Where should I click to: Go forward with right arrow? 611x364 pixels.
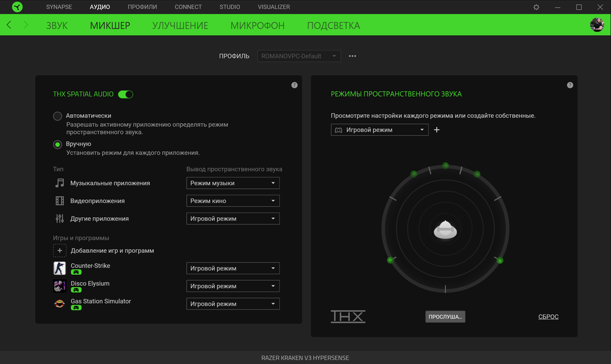click(26, 25)
